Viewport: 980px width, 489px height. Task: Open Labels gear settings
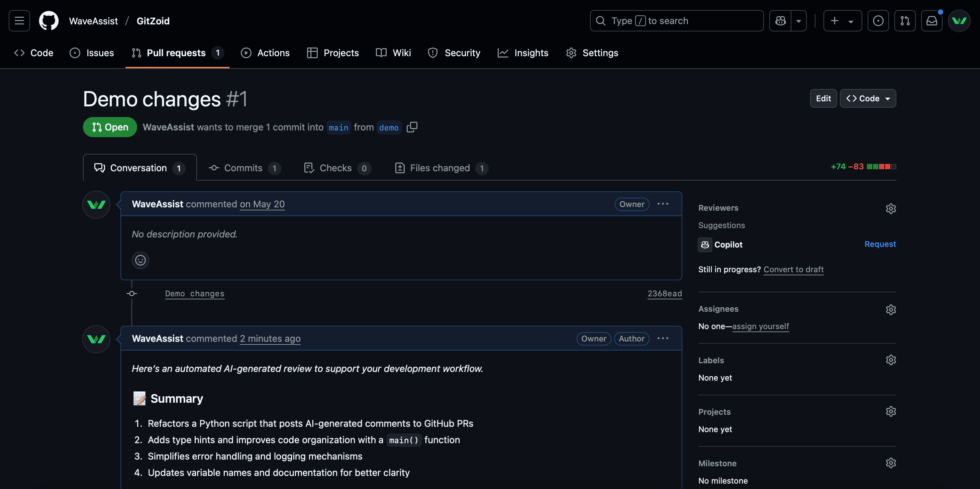[891, 360]
